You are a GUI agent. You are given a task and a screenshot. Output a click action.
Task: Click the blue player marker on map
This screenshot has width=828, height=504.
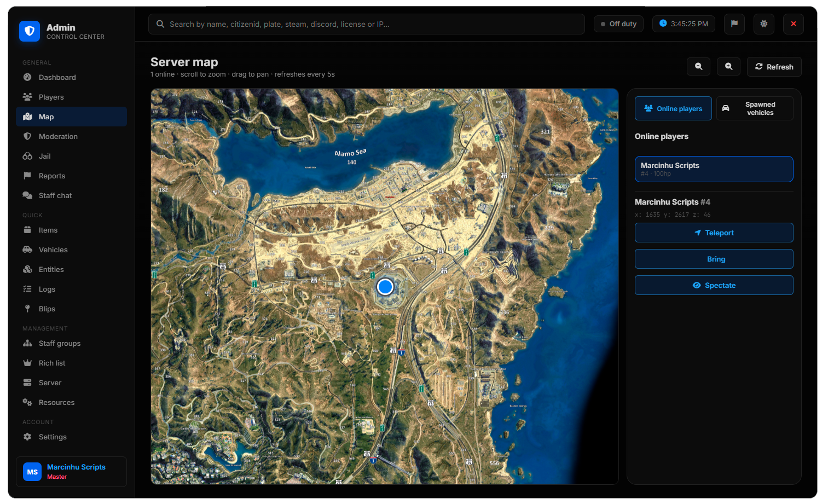point(385,287)
